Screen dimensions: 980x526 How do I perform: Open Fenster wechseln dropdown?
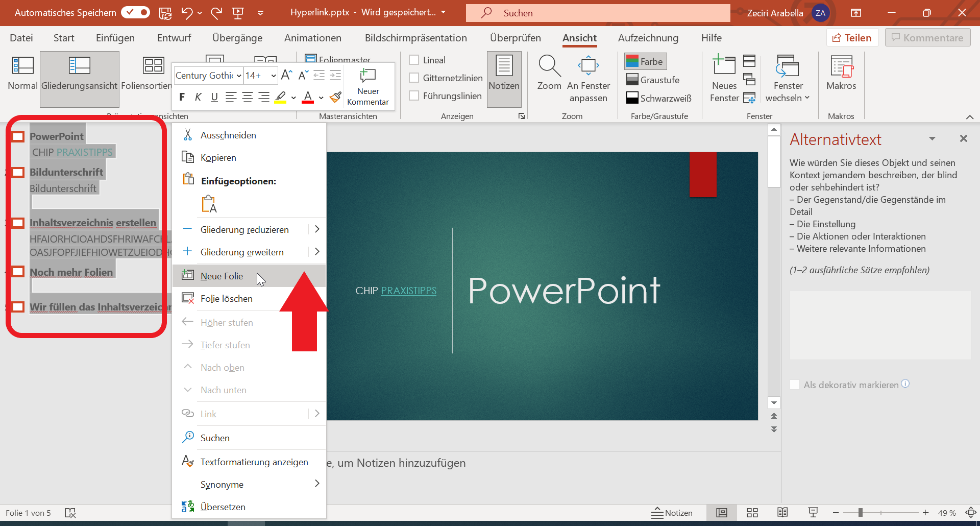(x=788, y=79)
